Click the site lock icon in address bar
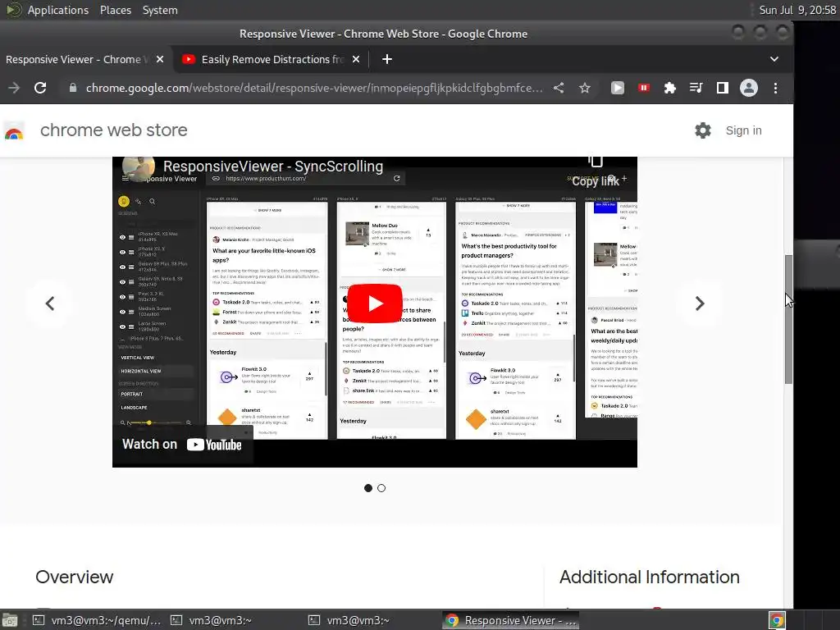 pyautogui.click(x=73, y=88)
